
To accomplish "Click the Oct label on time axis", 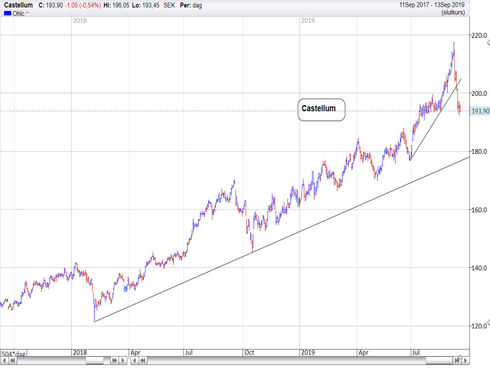I will tap(249, 353).
